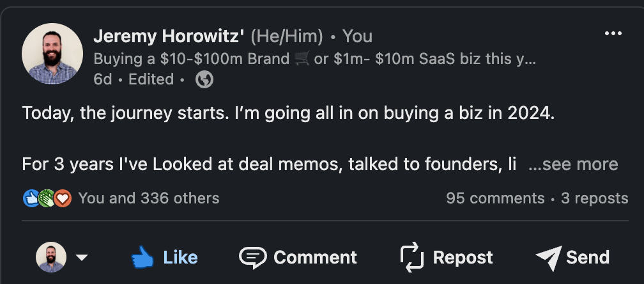Image resolution: width=644 pixels, height=284 pixels.
Task: Open the You and 336 others reactions list
Action: 148,198
